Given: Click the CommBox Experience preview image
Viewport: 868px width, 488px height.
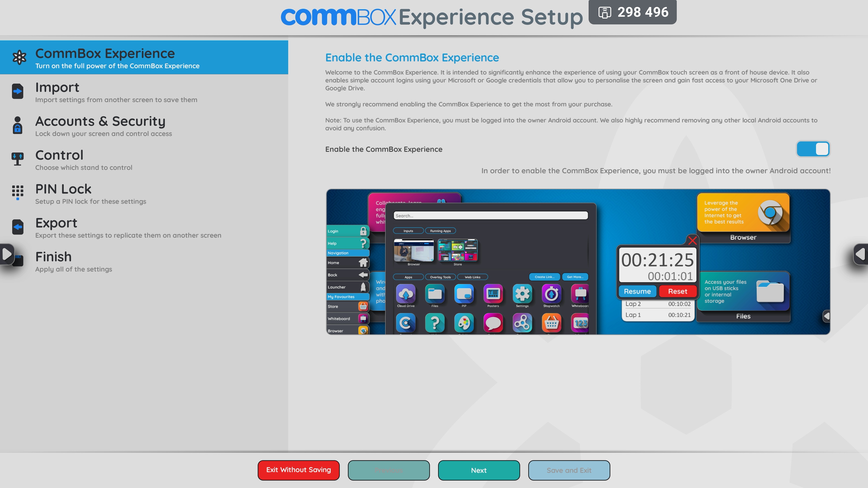Looking at the screenshot, I should point(578,262).
